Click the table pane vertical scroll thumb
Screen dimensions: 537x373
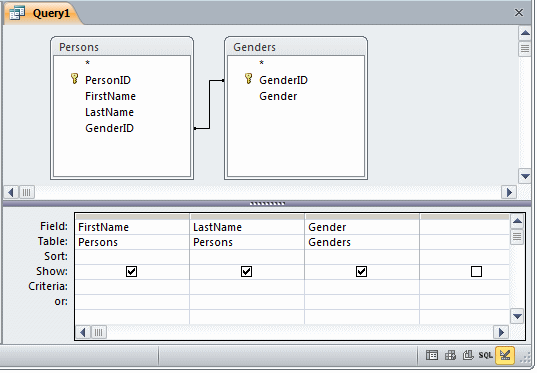click(525, 49)
